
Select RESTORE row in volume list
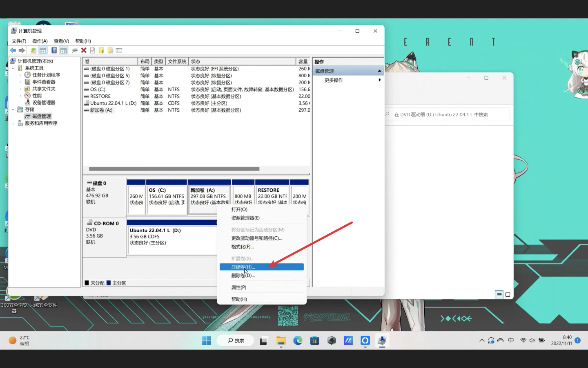coord(196,96)
